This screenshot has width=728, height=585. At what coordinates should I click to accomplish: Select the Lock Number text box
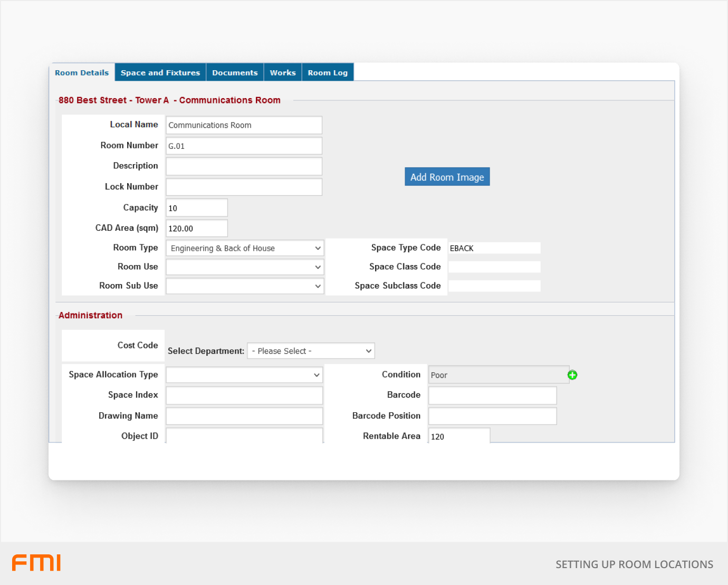click(x=244, y=187)
